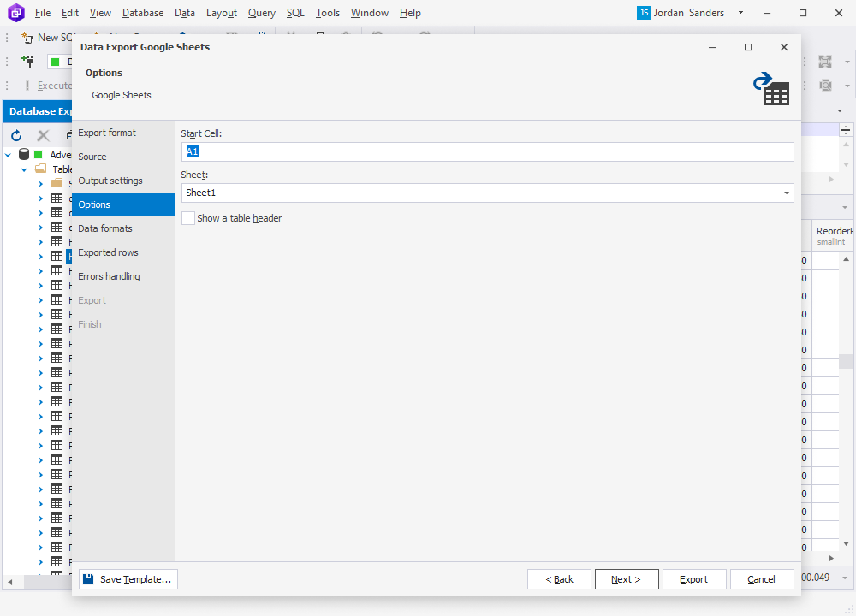Collapse the Adventure database tree node

9,155
